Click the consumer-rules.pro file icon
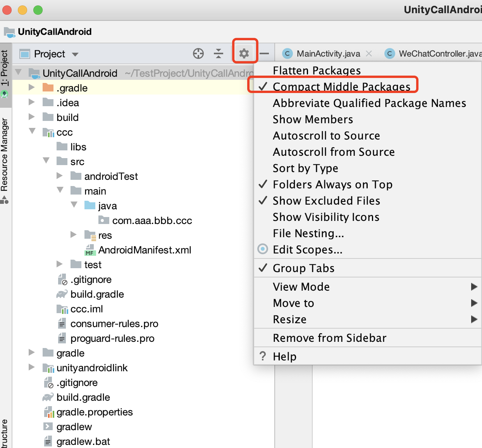The image size is (482, 448). pyautogui.click(x=62, y=324)
